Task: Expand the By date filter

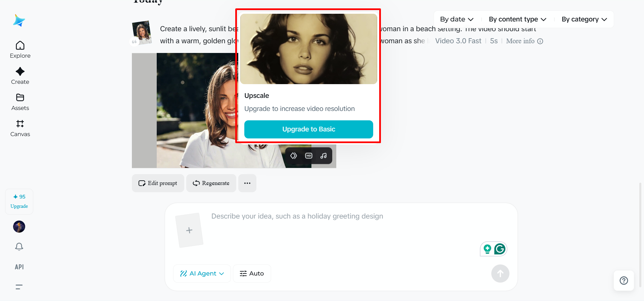Action: tap(456, 19)
